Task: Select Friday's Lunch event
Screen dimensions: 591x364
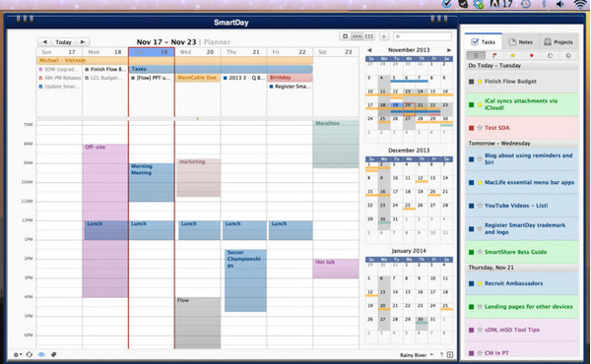Action: coord(291,230)
